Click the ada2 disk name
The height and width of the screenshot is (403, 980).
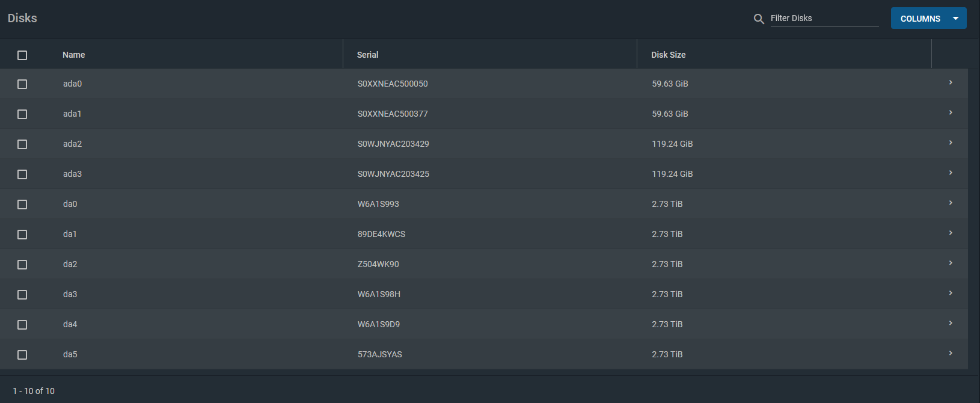click(72, 144)
